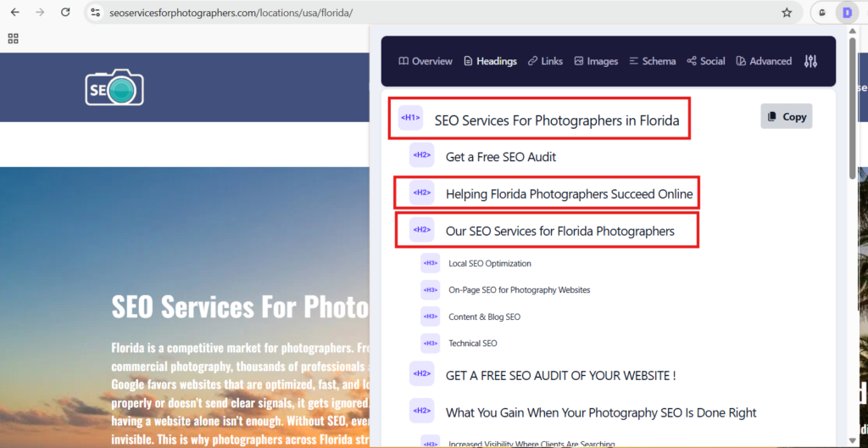Select the Get a Free SEO Audit heading
Screen dimensions: 868x448
click(500, 157)
